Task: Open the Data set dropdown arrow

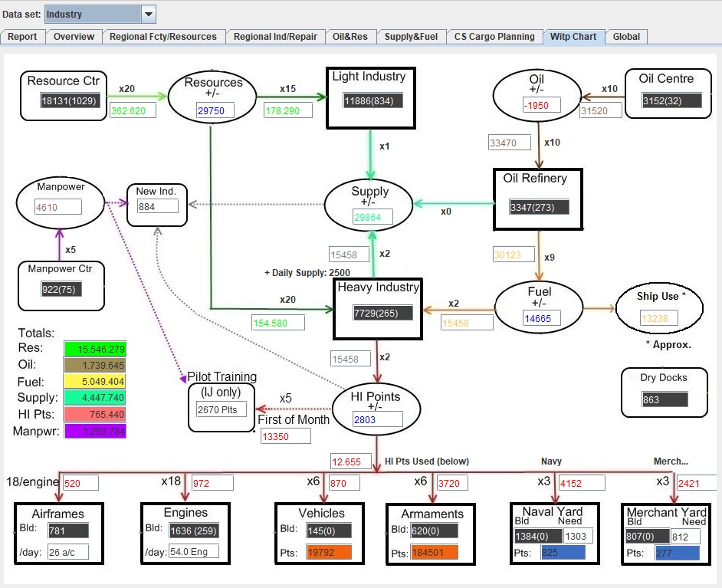Action: 148,15
